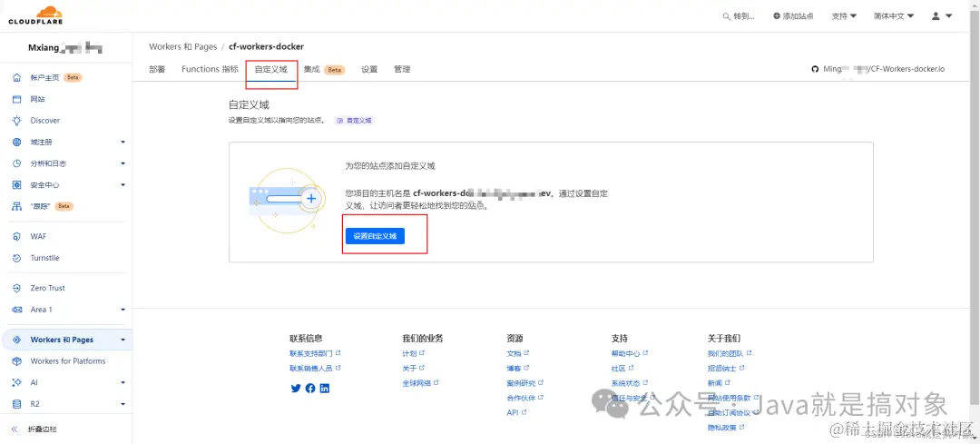Viewport: 980px width, 444px height.
Task: Click the Workers 和 Pages diamond icon
Action: pyautogui.click(x=17, y=340)
